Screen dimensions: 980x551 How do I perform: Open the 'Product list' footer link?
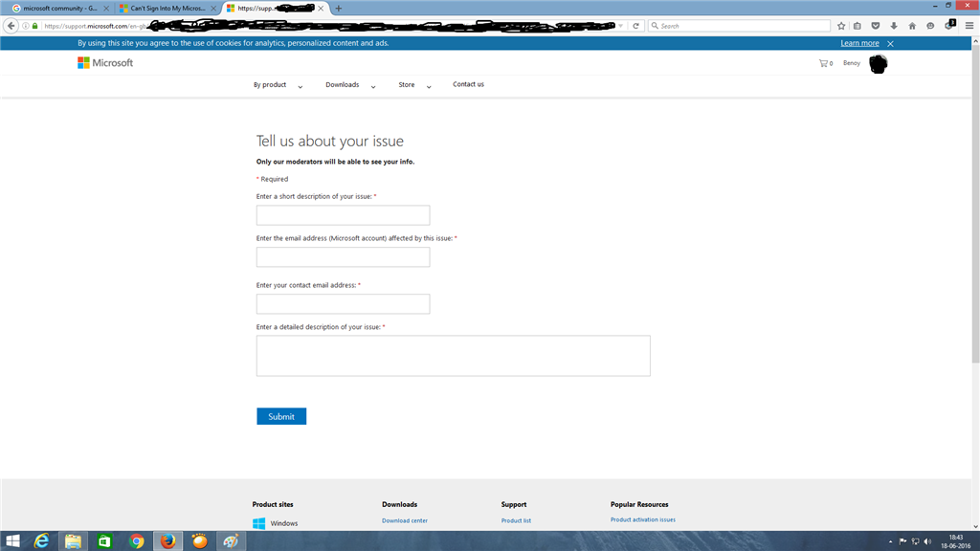[516, 520]
